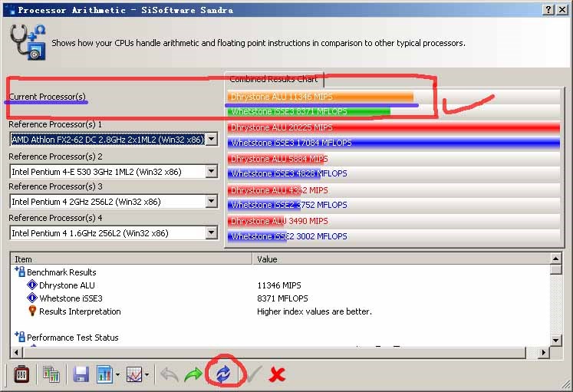
Task: Click the vertical scrollbar thumb in results list
Action: [x=555, y=269]
